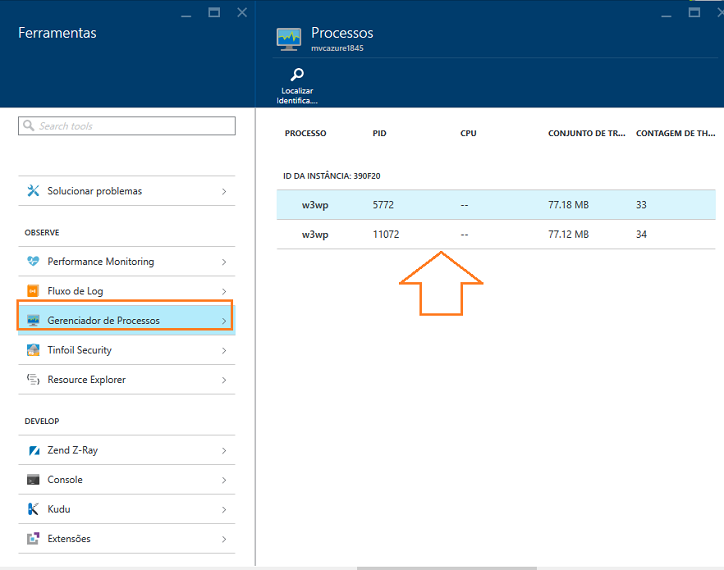Expand Console chevron

[x=224, y=480]
